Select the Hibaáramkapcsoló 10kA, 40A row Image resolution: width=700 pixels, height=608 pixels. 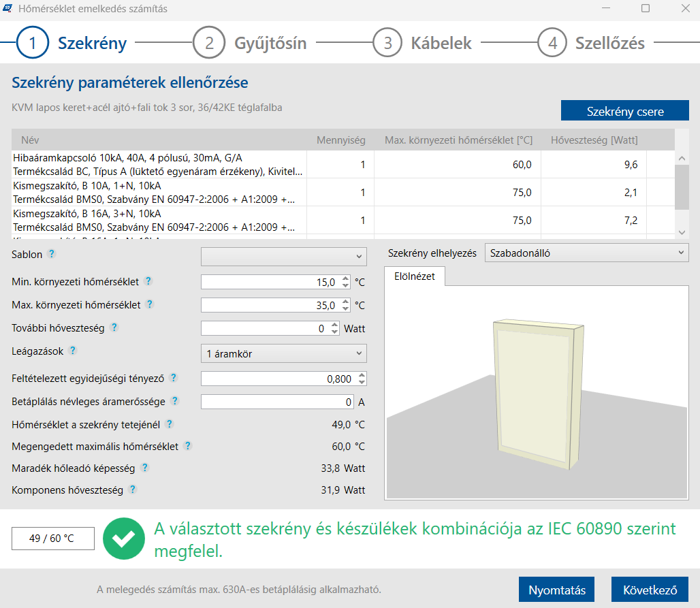point(343,164)
